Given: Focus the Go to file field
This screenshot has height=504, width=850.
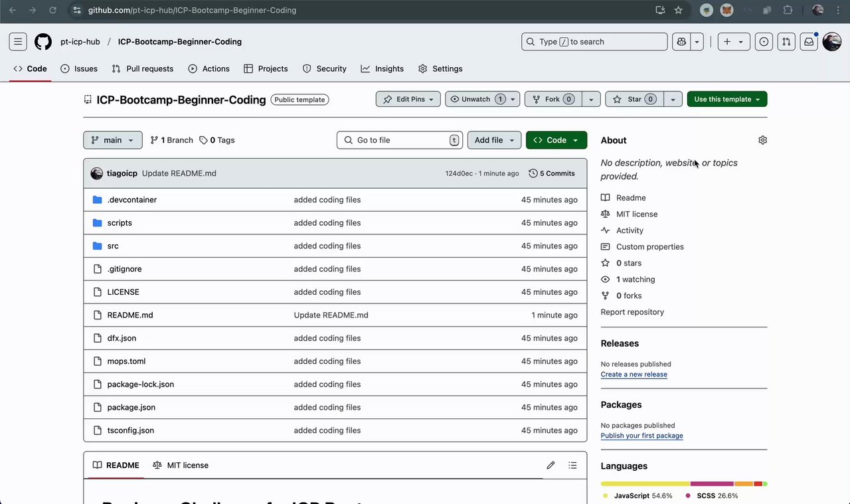Looking at the screenshot, I should pyautogui.click(x=401, y=140).
